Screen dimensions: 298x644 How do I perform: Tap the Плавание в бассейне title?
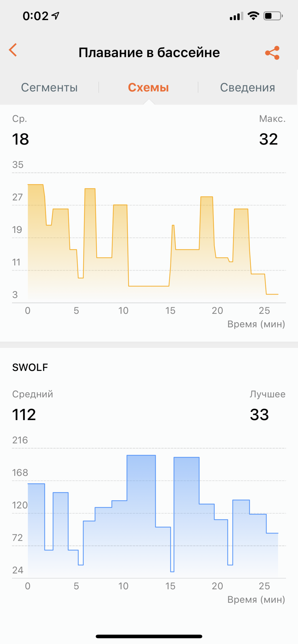click(x=149, y=52)
